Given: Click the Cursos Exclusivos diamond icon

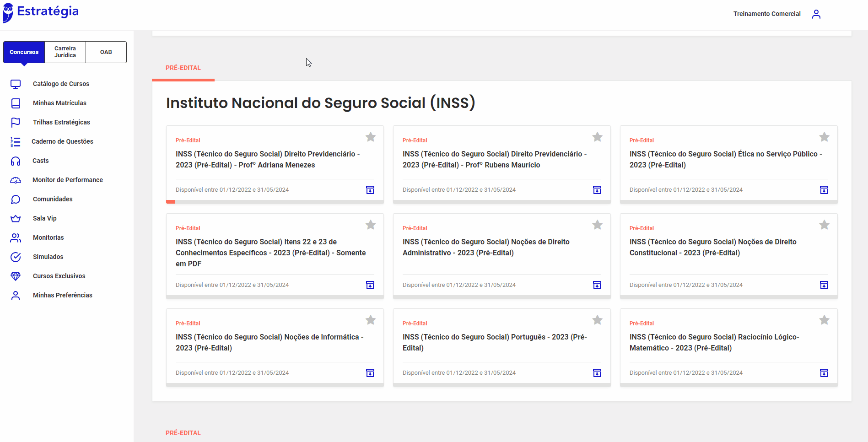Looking at the screenshot, I should coord(16,276).
